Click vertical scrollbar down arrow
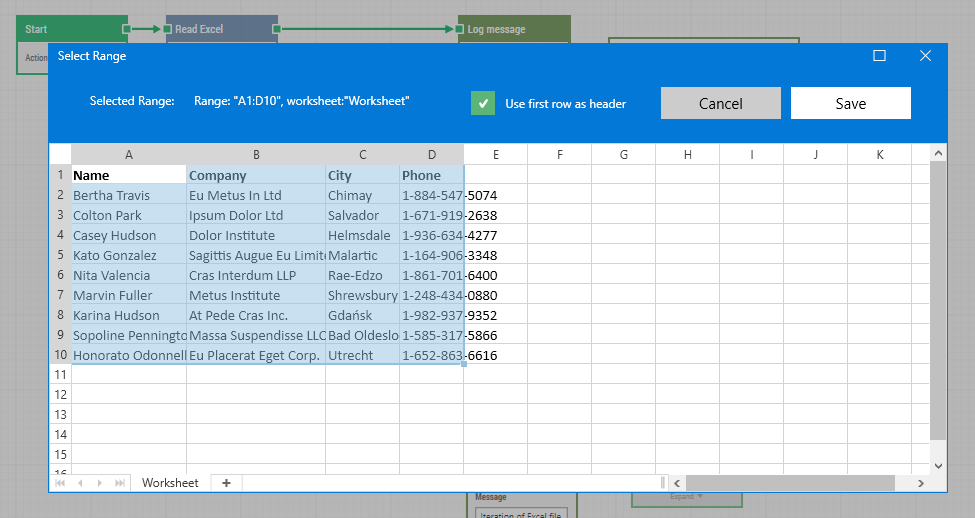 click(938, 466)
